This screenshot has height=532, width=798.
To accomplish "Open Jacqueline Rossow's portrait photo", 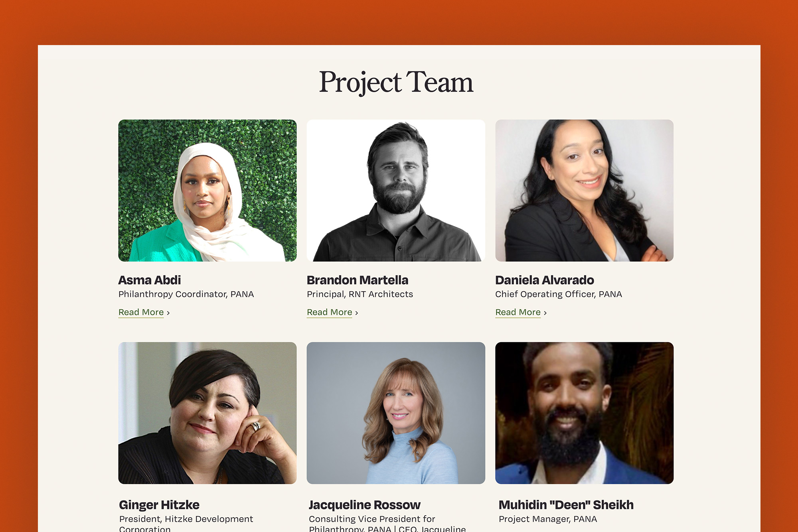I will point(396,413).
